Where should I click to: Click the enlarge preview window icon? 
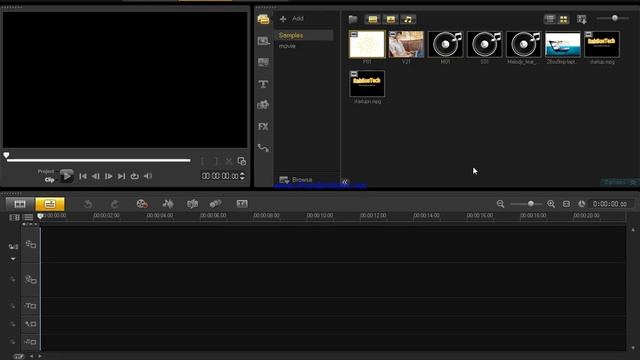(242, 161)
